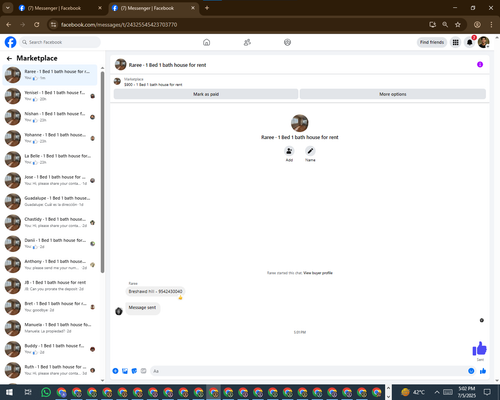
Task: Focus the Search Facebook field
Action: point(60,42)
